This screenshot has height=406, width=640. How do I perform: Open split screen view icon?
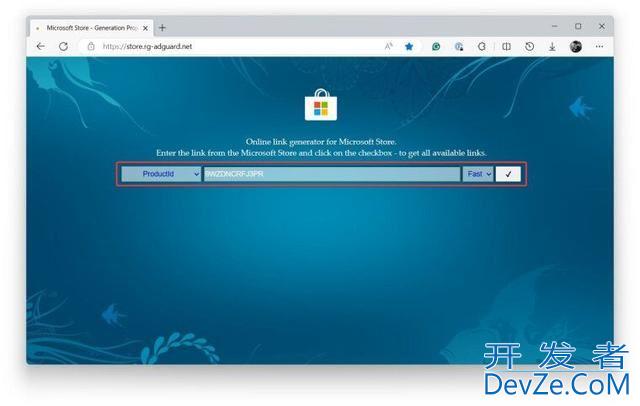506,47
